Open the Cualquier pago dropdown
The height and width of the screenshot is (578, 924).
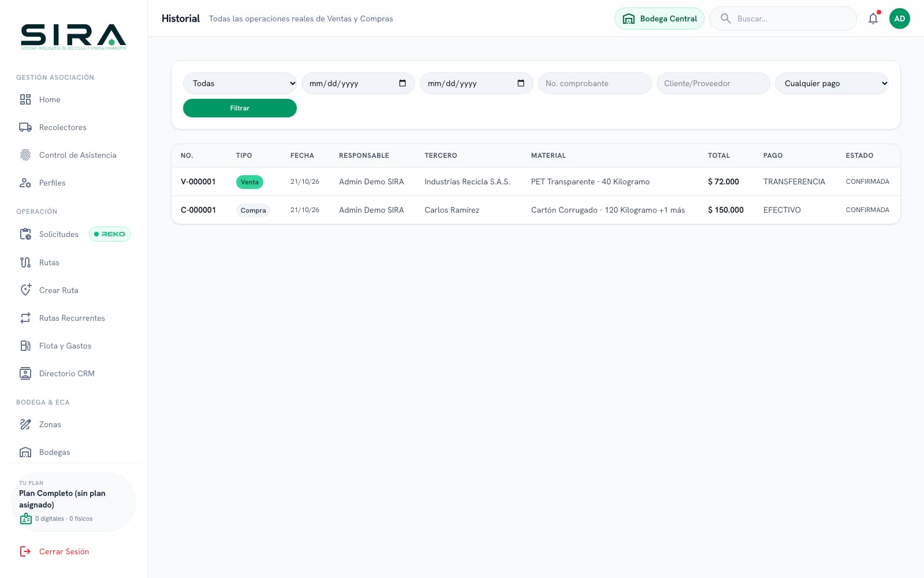pyautogui.click(x=832, y=83)
